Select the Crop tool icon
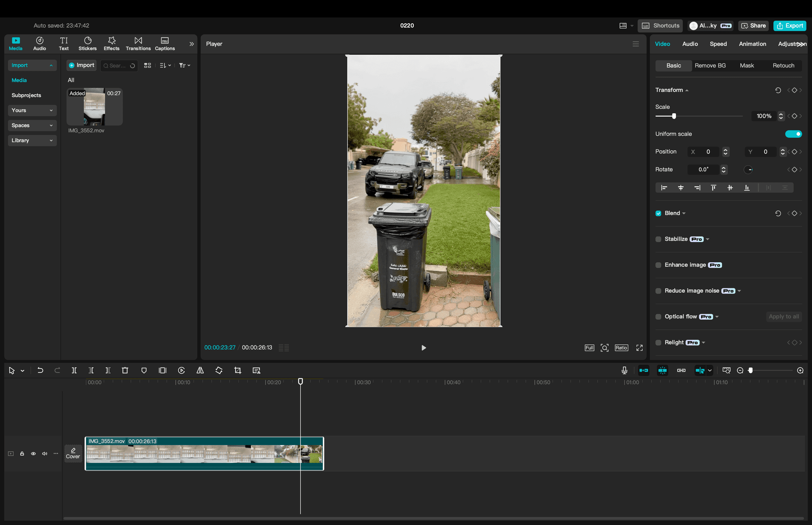812x525 pixels. (238, 370)
